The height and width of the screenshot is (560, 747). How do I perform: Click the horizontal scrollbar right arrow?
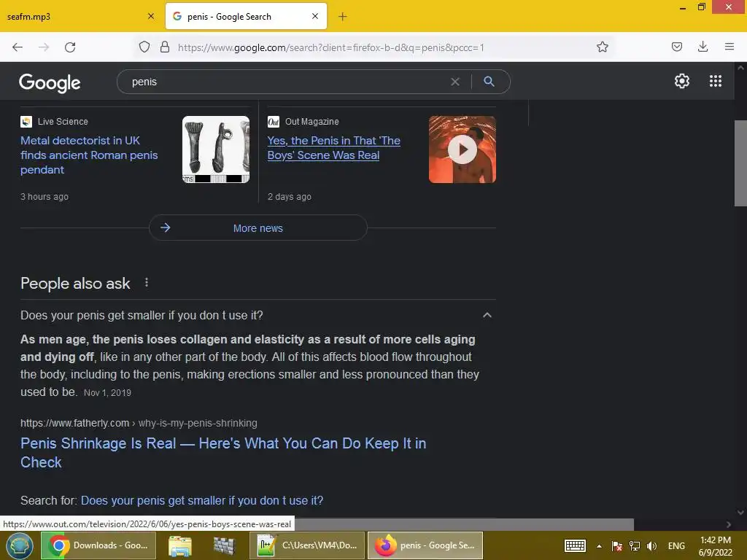tap(729, 524)
